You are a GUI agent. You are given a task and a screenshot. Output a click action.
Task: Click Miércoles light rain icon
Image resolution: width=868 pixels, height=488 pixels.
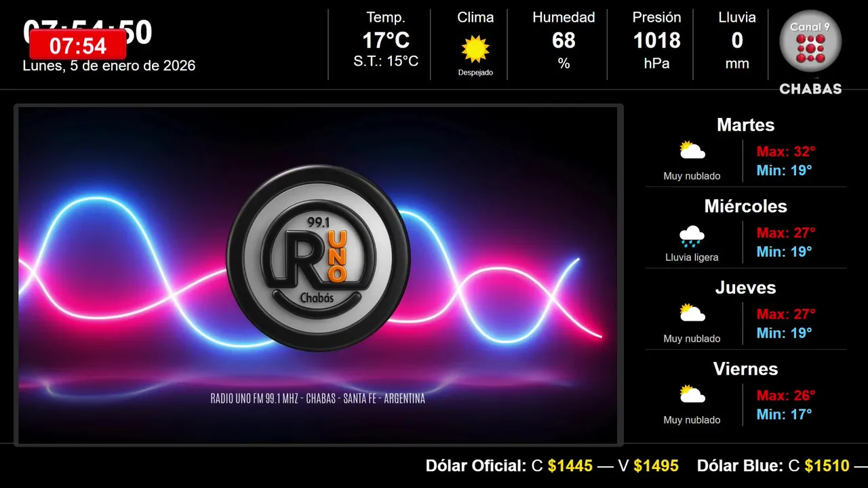(692, 236)
